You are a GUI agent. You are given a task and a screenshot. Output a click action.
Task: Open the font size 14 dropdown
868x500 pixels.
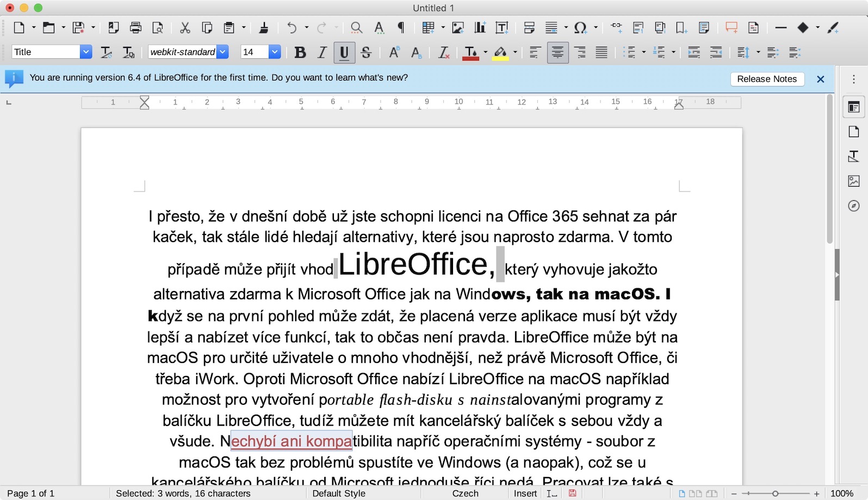click(x=275, y=52)
